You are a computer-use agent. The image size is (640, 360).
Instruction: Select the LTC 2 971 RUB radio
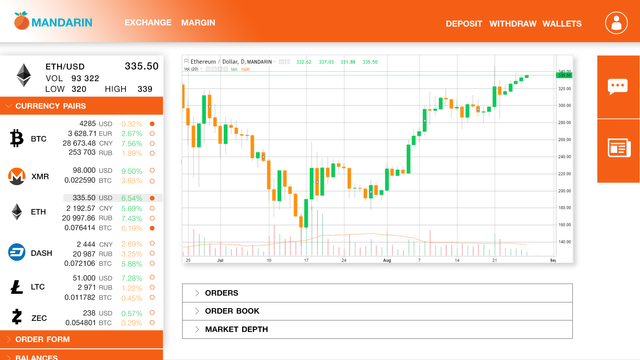(x=152, y=287)
